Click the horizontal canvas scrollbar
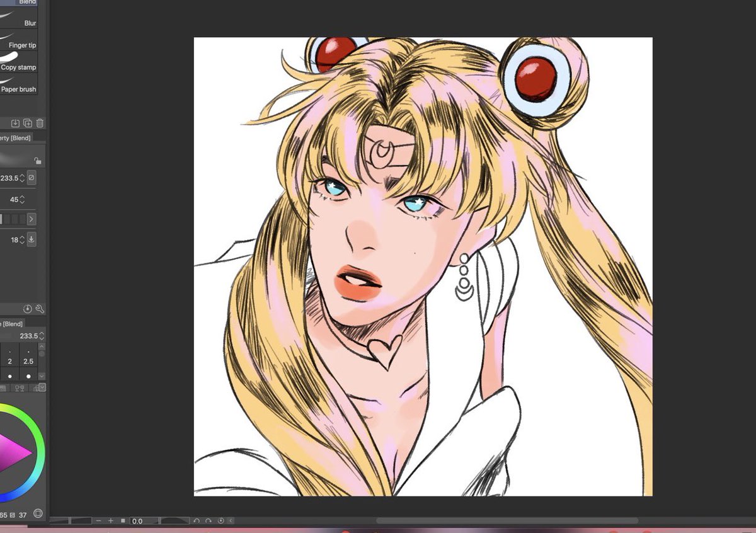The image size is (756, 533). pos(507,521)
